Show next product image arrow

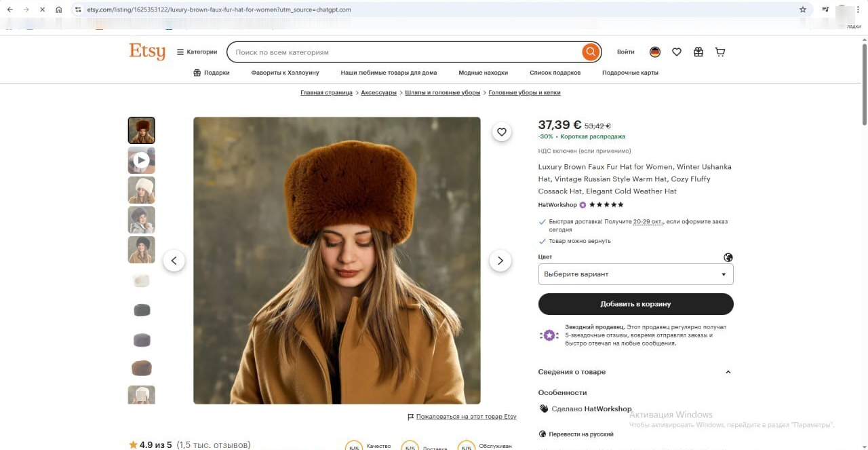click(x=500, y=261)
